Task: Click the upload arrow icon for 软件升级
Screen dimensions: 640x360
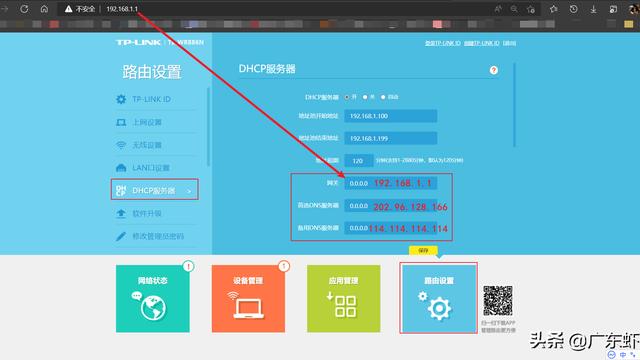Action: [121, 213]
